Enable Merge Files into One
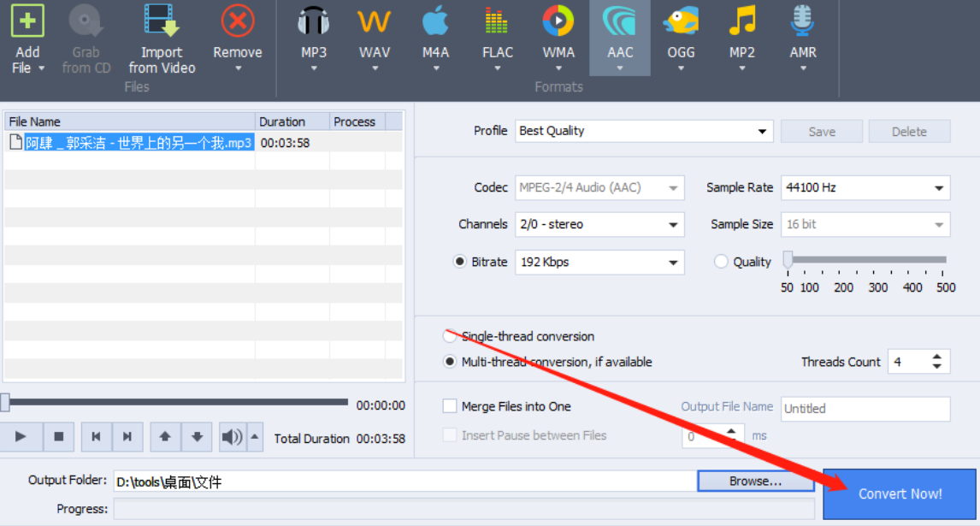This screenshot has height=526, width=980. click(449, 406)
